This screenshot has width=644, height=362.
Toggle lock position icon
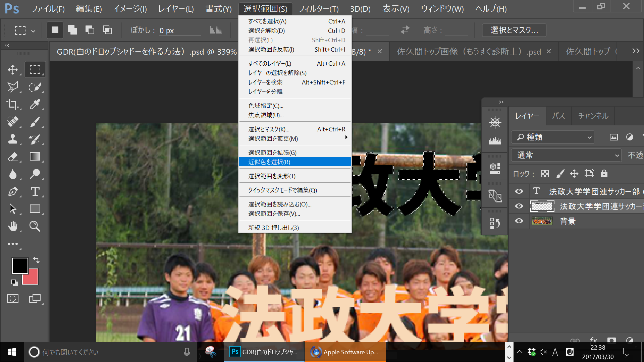pos(574,174)
